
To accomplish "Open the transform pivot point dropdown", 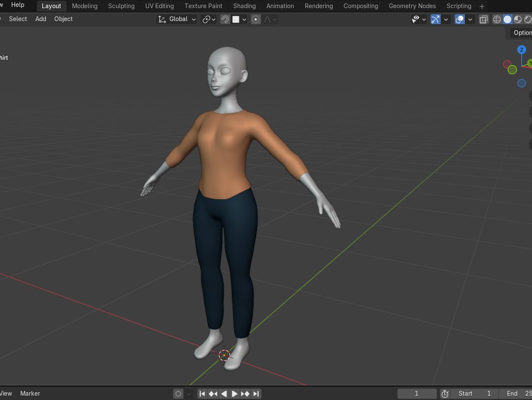I will pyautogui.click(x=209, y=19).
